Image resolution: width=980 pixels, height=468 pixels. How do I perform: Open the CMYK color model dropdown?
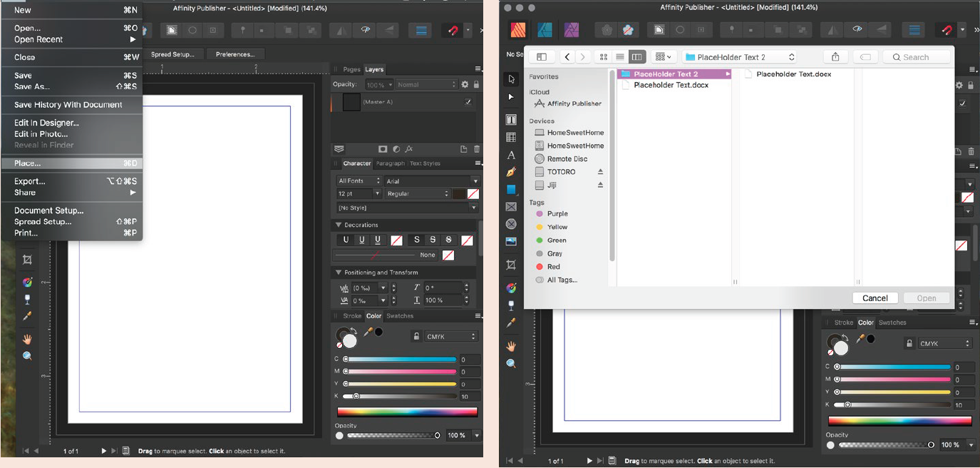451,336
